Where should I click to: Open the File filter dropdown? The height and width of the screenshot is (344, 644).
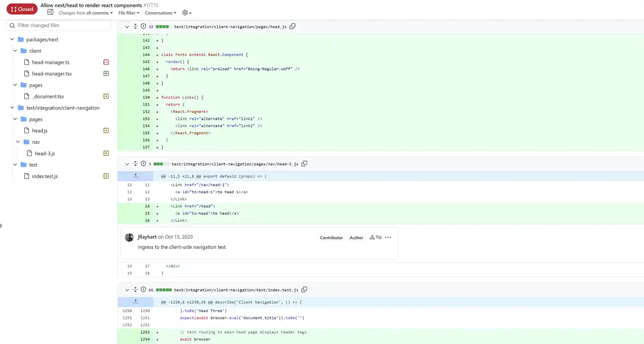(x=129, y=13)
